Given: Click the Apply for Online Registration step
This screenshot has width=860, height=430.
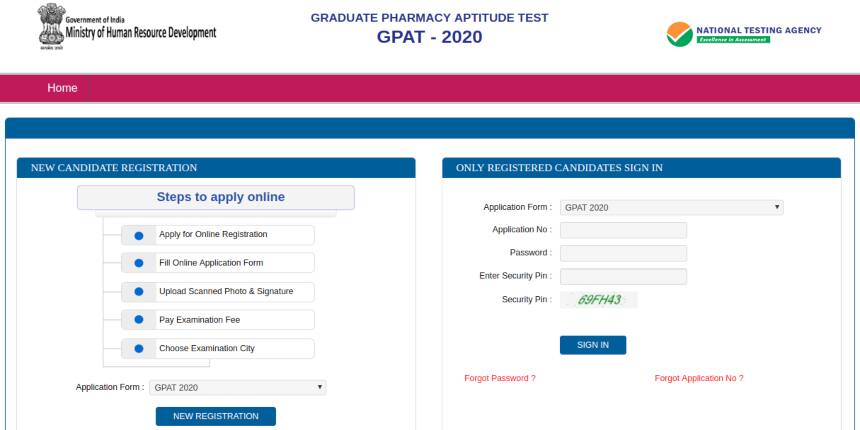Looking at the screenshot, I should click(213, 235).
